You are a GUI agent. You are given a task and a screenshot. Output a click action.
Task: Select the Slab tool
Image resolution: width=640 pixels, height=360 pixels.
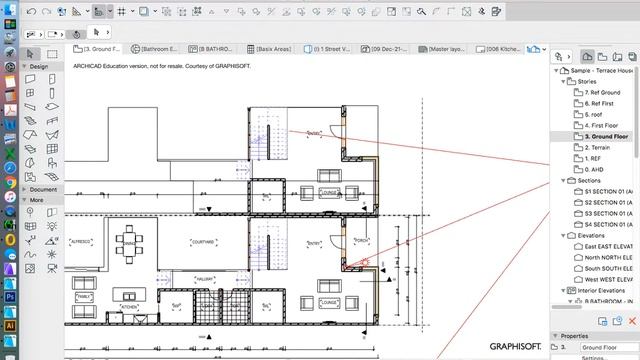52,107
